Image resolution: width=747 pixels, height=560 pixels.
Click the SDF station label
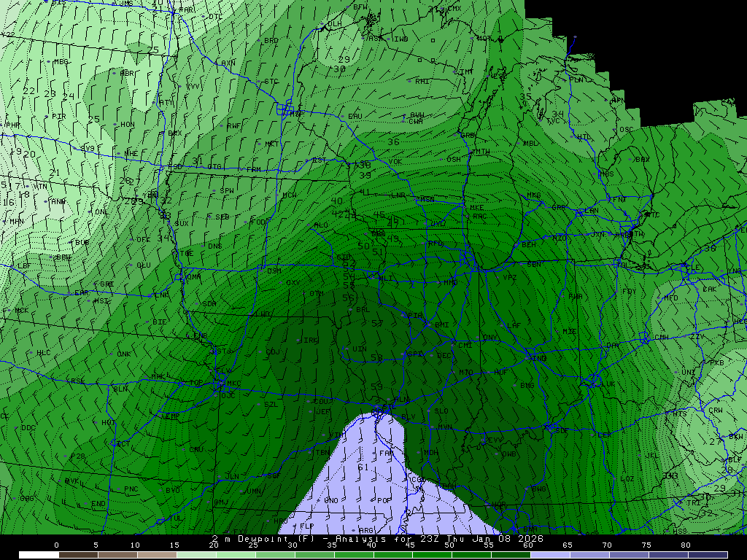[561, 430]
